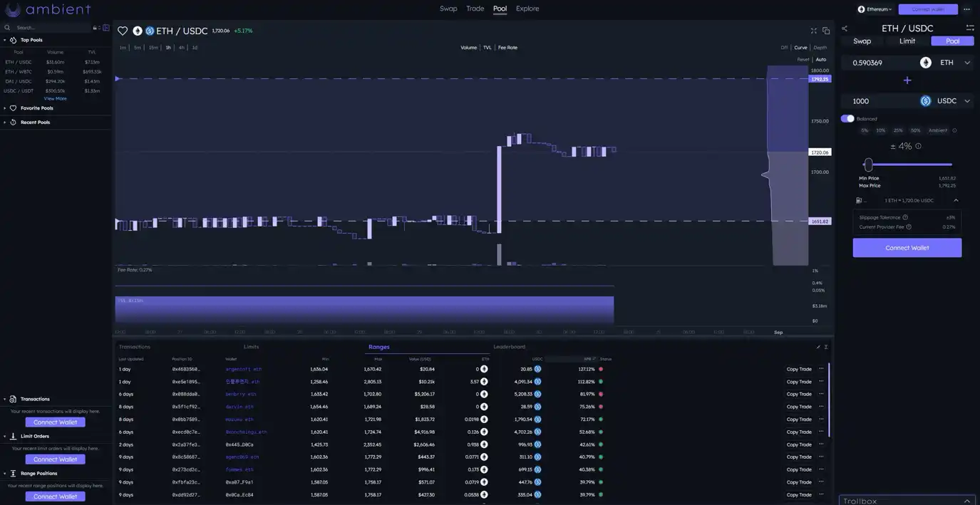Screen dimensions: 980x505
Task: Click View More under Top Pools
Action: point(55,98)
